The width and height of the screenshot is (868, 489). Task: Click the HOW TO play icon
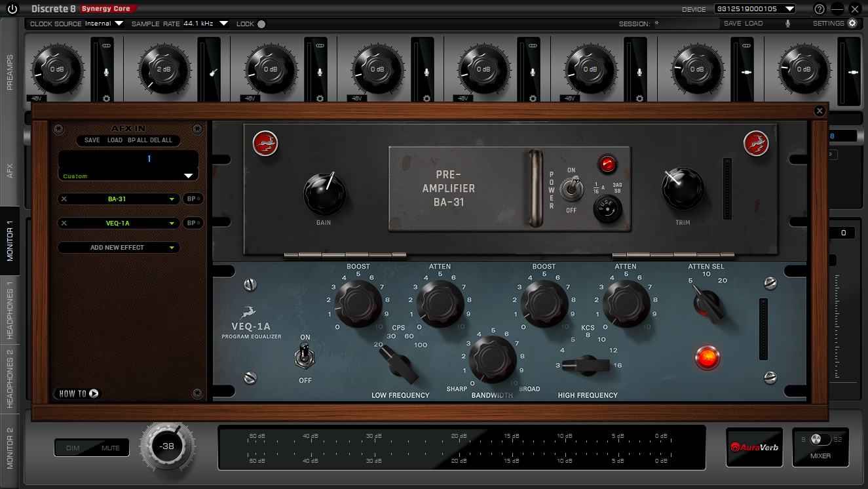point(94,393)
